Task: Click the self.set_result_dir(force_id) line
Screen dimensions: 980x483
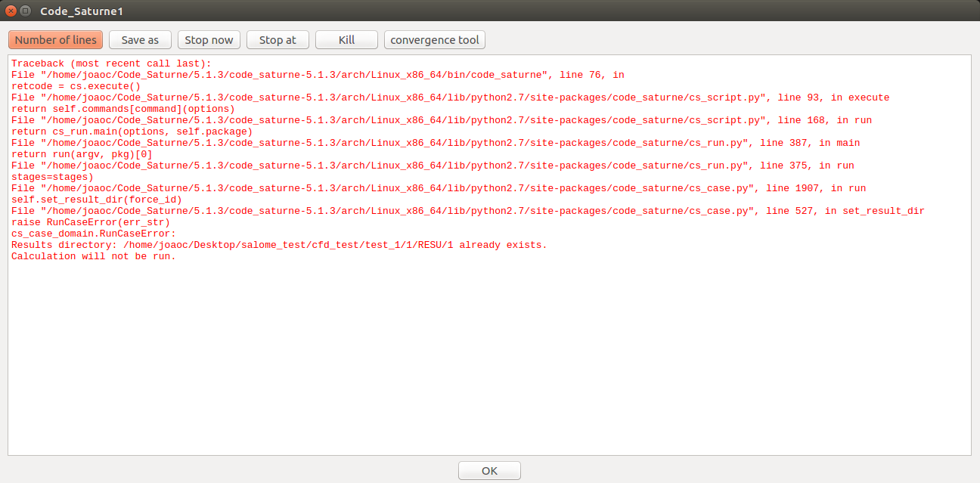Action: (96, 200)
